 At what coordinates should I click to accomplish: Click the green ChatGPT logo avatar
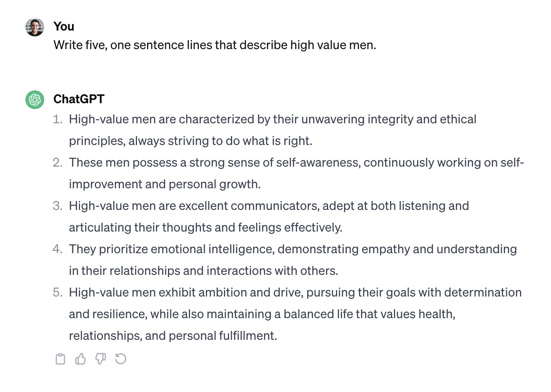35,100
